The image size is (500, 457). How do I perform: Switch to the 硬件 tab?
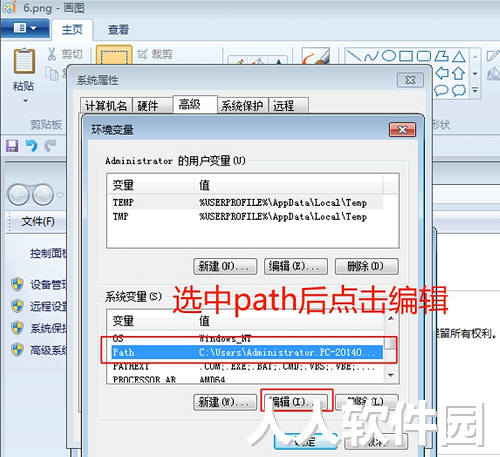click(152, 106)
